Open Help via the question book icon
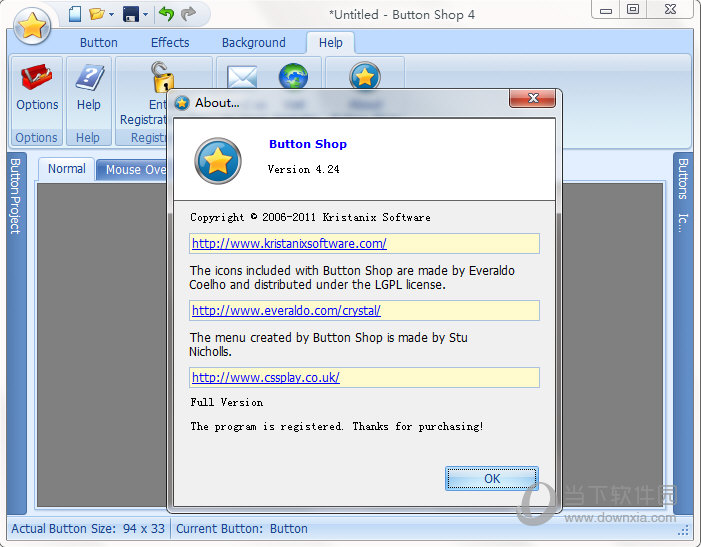The height and width of the screenshot is (547, 701). click(89, 76)
